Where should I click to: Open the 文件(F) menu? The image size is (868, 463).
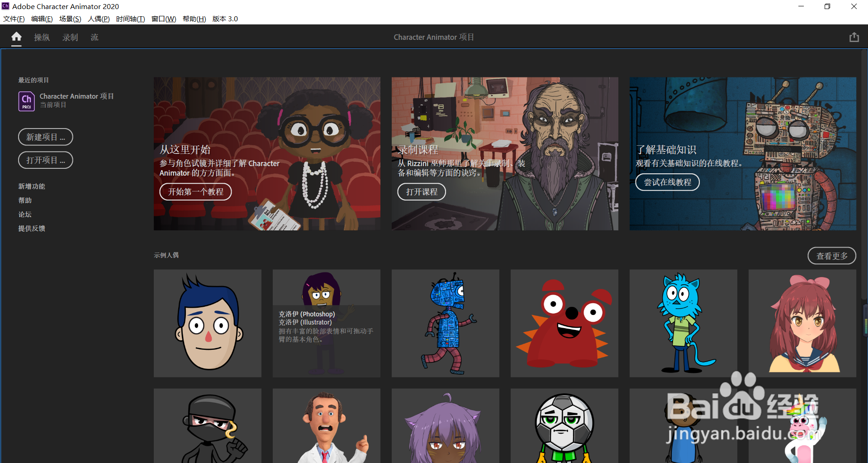coord(14,19)
